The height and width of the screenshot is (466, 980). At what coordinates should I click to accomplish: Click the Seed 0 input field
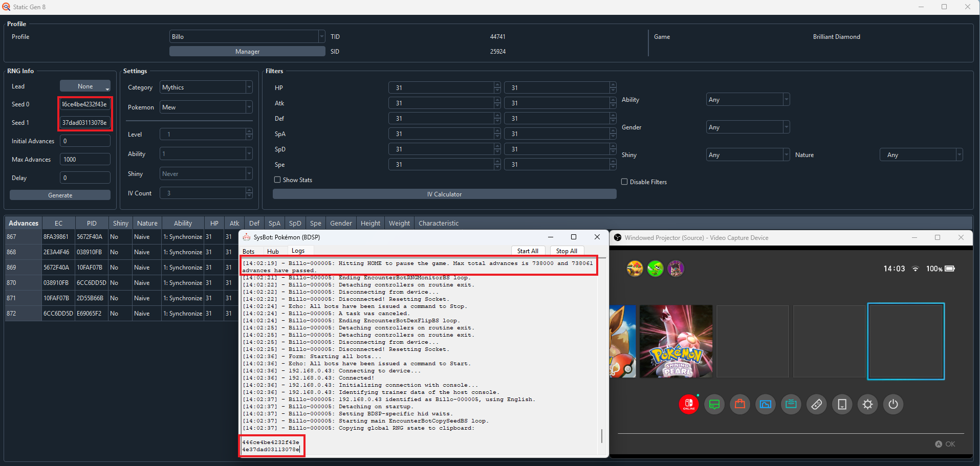pos(85,104)
